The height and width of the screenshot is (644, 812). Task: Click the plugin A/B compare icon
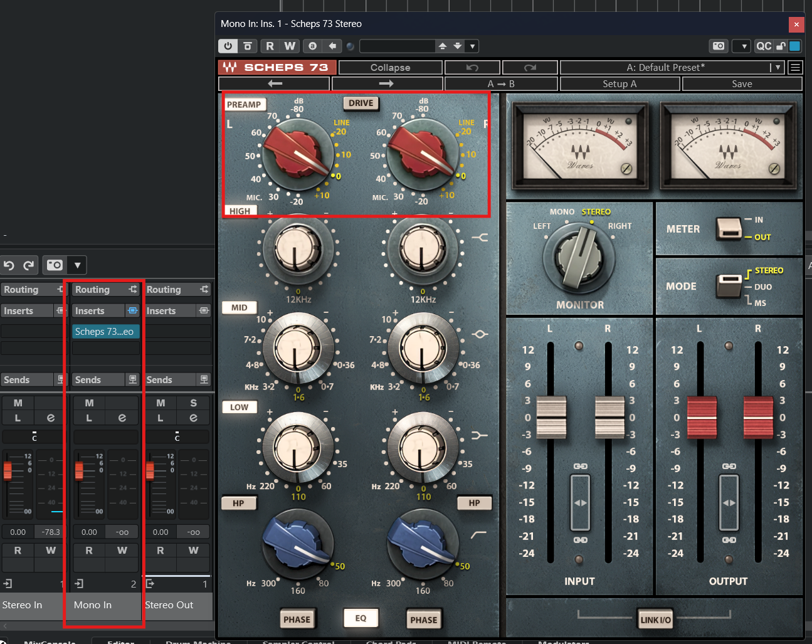(x=312, y=46)
